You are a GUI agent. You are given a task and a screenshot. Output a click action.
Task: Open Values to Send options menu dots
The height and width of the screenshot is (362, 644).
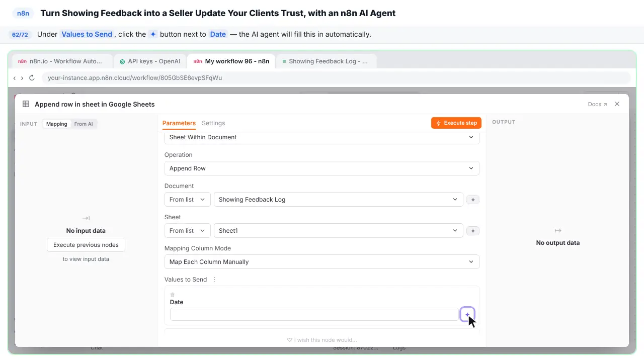[214, 280]
